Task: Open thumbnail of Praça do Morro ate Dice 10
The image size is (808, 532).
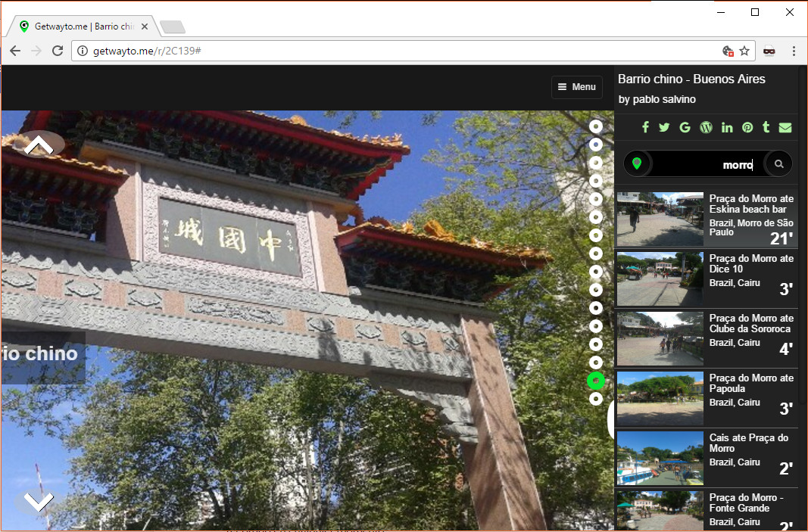Action: (x=660, y=278)
